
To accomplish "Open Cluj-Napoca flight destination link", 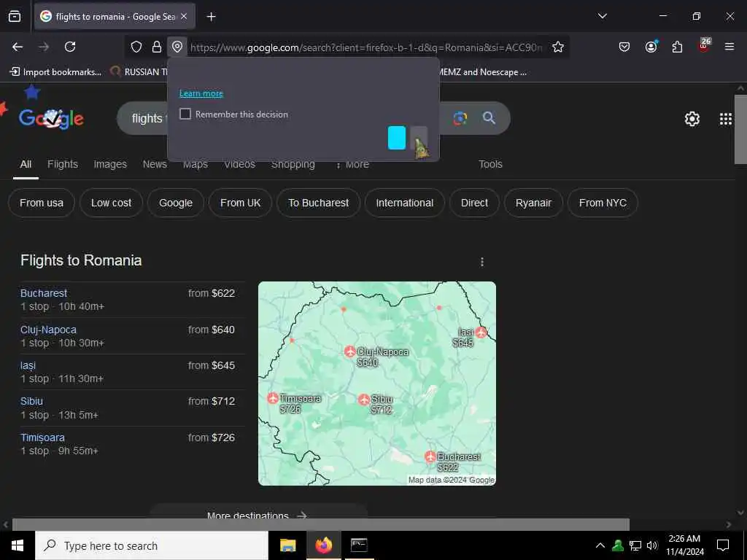I will click(x=48, y=330).
